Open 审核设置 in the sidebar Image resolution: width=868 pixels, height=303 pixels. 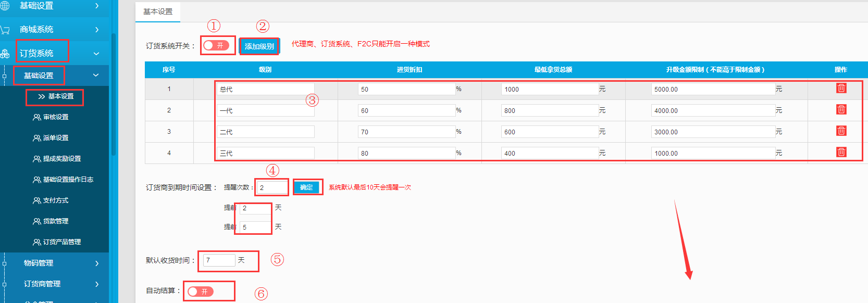pos(56,117)
